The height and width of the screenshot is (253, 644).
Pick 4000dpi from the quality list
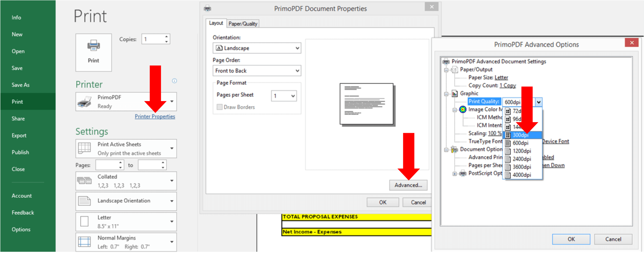click(x=523, y=175)
